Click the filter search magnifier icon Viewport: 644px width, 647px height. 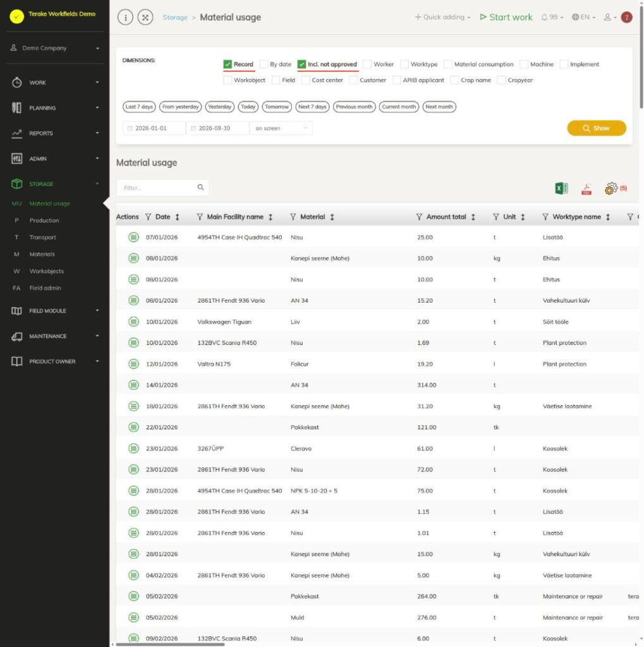(x=200, y=187)
